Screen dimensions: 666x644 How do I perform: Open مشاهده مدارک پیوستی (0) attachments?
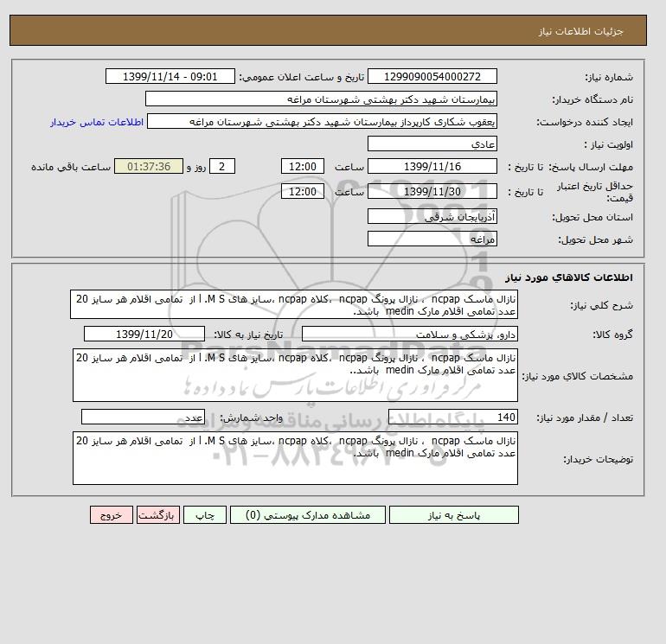pos(308,515)
